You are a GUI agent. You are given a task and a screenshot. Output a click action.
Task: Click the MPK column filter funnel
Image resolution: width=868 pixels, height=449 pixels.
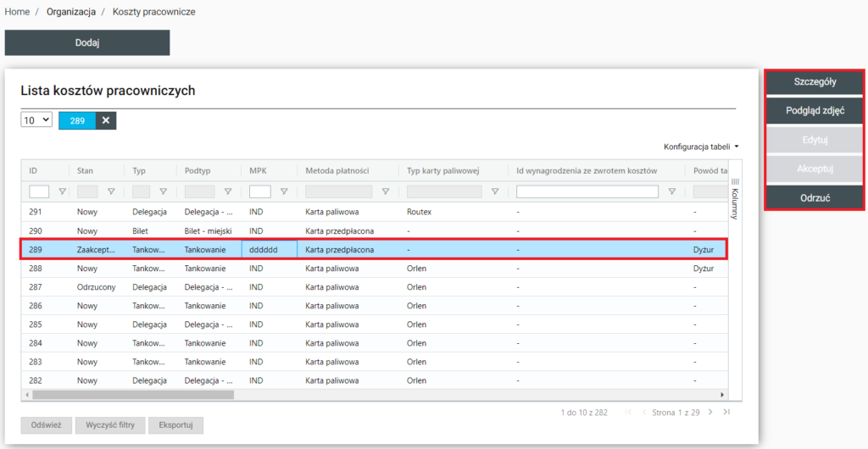[x=284, y=191]
